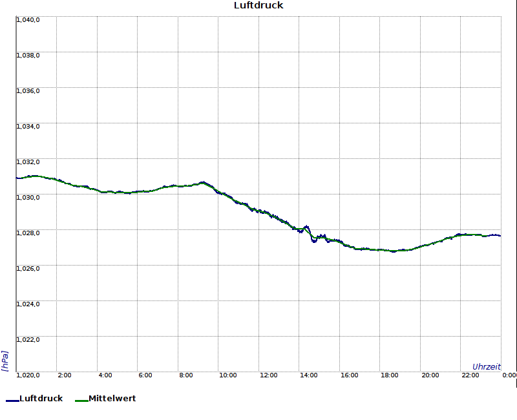
Task: Click the Luftdruck chart title
Action: pyautogui.click(x=258, y=5)
